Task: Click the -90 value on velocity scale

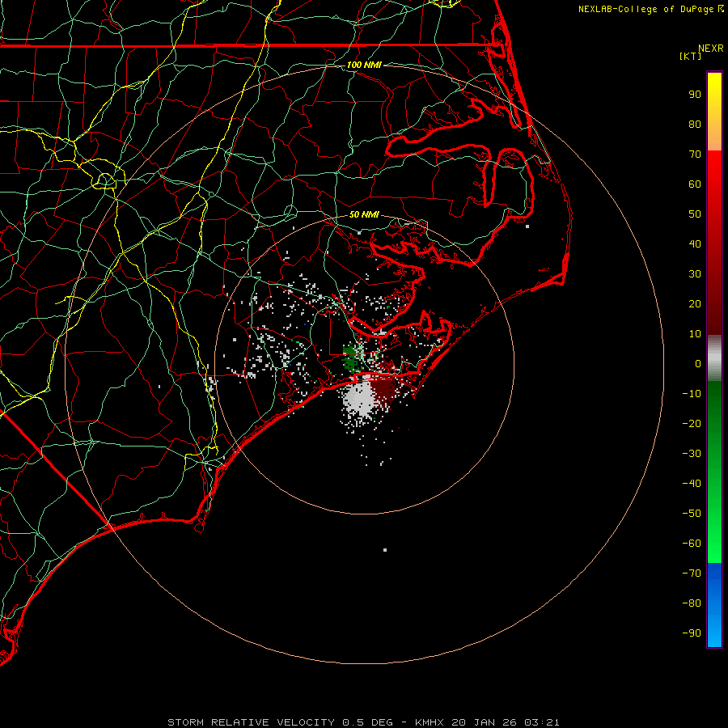Action: click(x=692, y=633)
